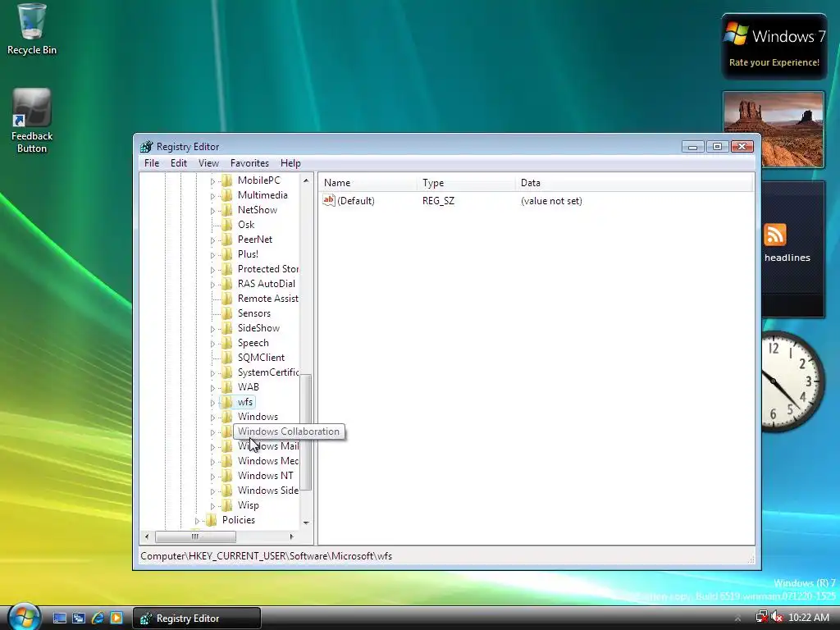
Task: Click the Policies folder icon
Action: tap(212, 519)
